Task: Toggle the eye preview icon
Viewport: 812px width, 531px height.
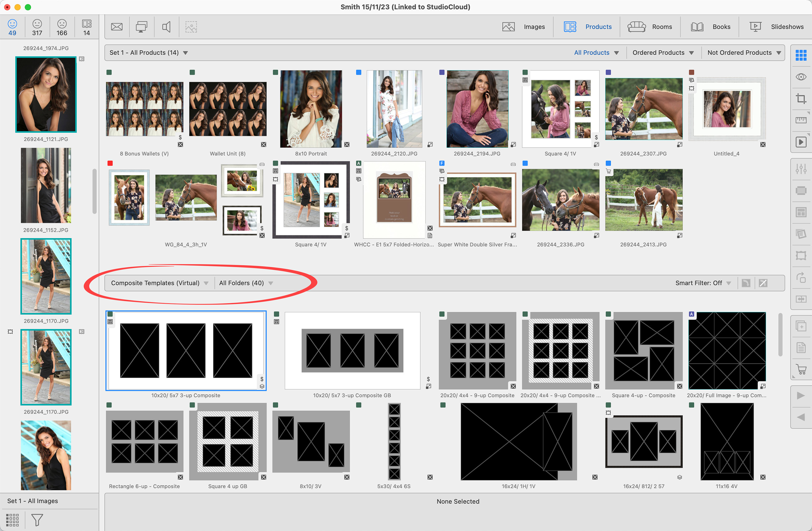Action: coord(801,77)
